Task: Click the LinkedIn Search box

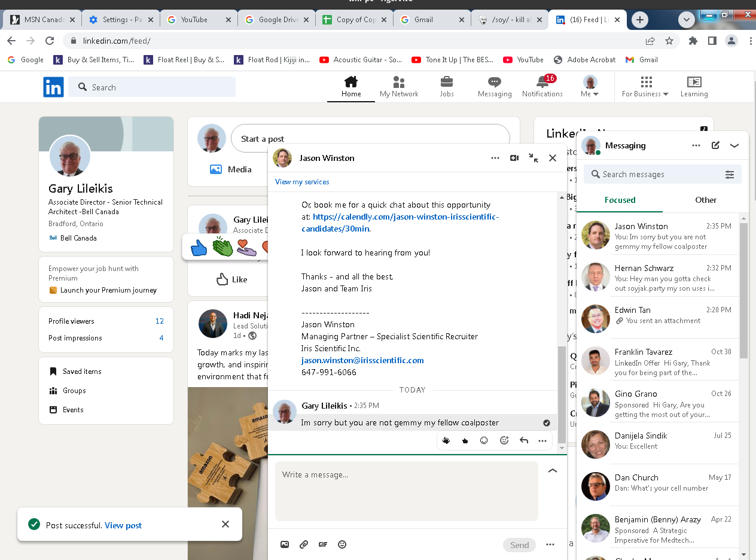Action: (152, 87)
